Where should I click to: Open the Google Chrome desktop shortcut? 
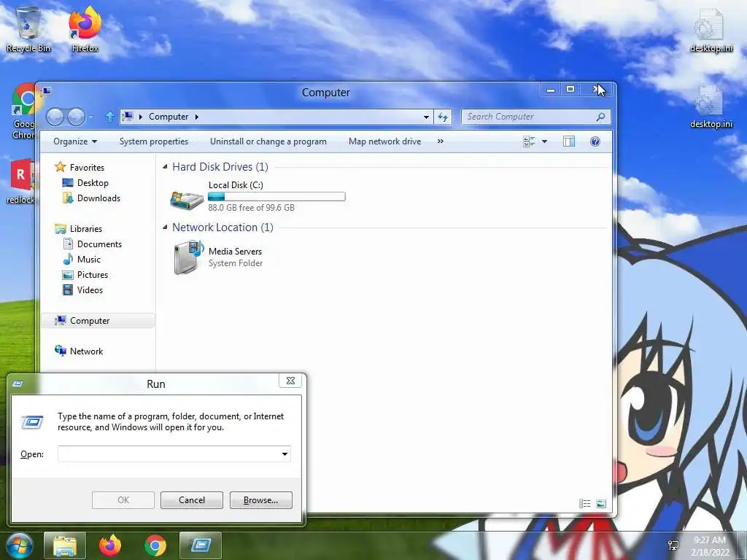click(24, 112)
